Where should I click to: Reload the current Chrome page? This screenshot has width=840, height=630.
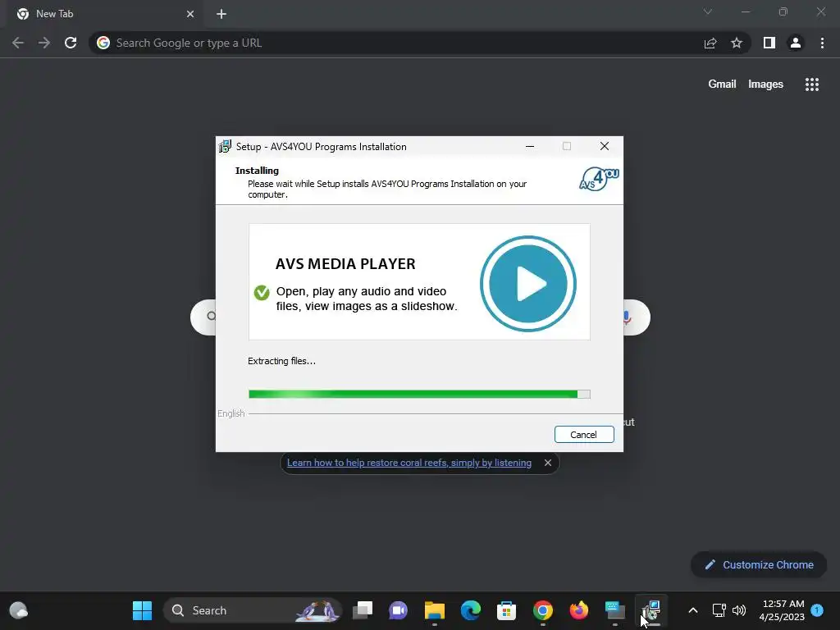pos(71,43)
